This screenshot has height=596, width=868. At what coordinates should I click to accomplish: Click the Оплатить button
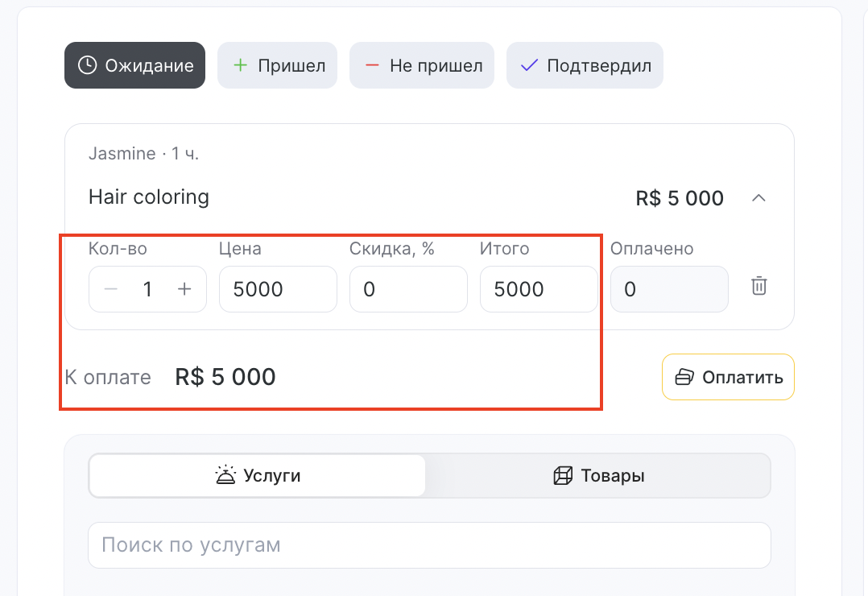tap(728, 377)
